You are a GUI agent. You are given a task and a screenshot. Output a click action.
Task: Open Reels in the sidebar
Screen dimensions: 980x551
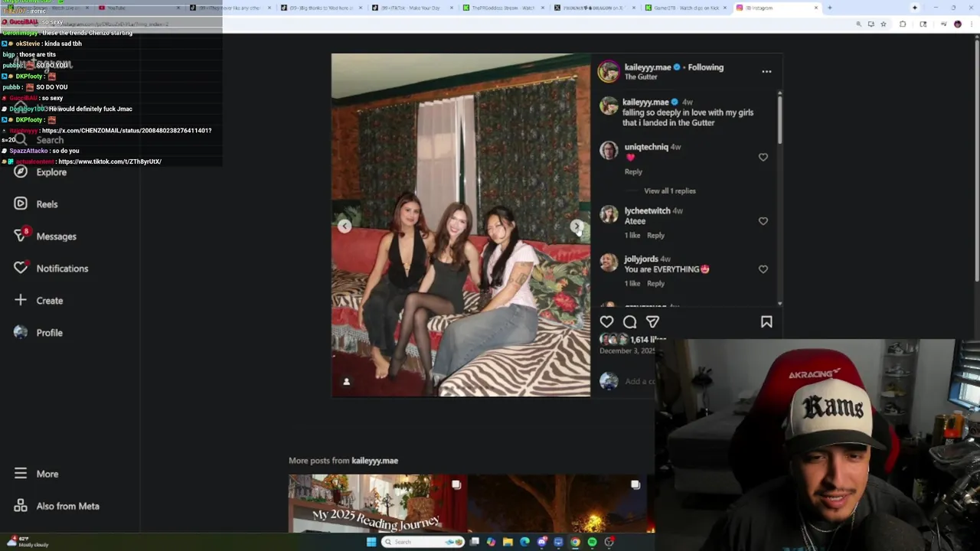(36, 204)
